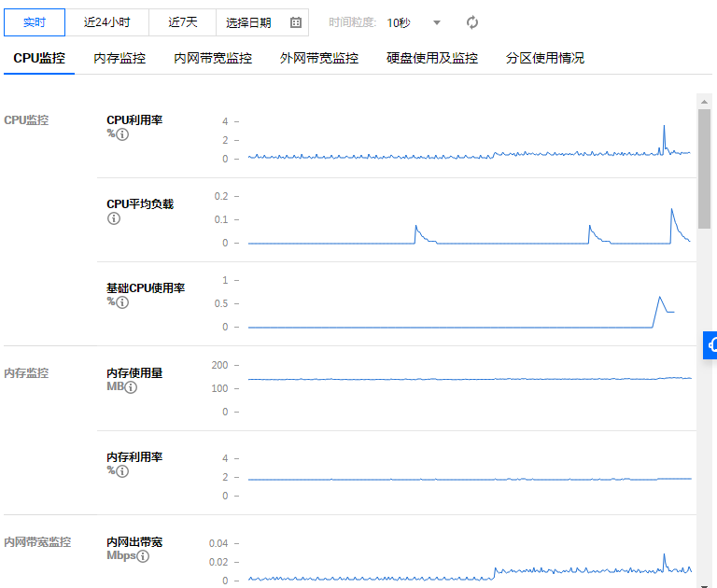Click the 内存监控 section label at left
The image size is (717, 588).
[x=26, y=373]
